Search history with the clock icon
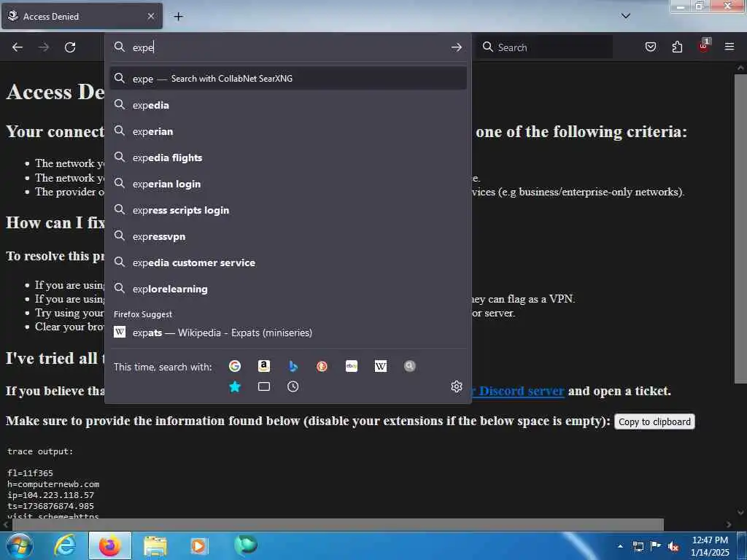This screenshot has height=560, width=747. [293, 386]
